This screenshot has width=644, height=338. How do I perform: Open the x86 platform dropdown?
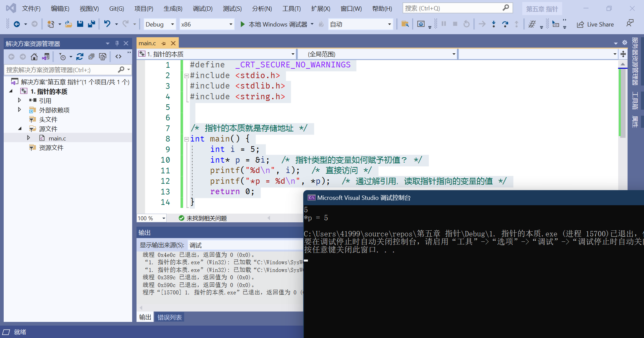click(x=207, y=24)
